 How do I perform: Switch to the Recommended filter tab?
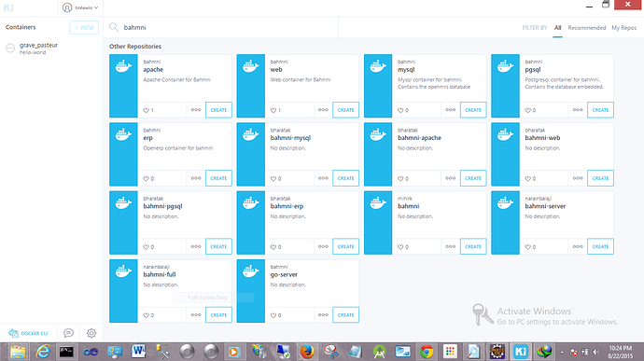(587, 27)
